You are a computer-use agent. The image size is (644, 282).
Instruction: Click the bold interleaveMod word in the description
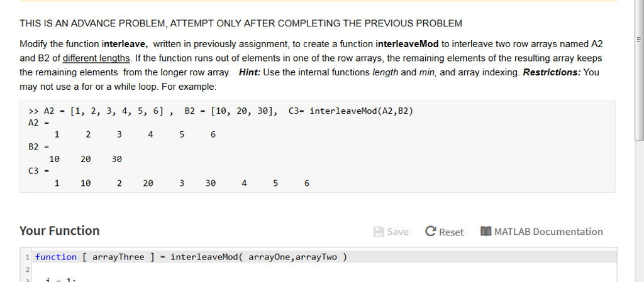[x=408, y=44]
